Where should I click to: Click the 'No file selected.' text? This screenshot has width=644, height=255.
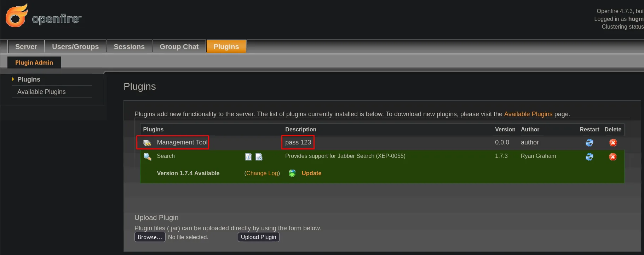(x=188, y=237)
